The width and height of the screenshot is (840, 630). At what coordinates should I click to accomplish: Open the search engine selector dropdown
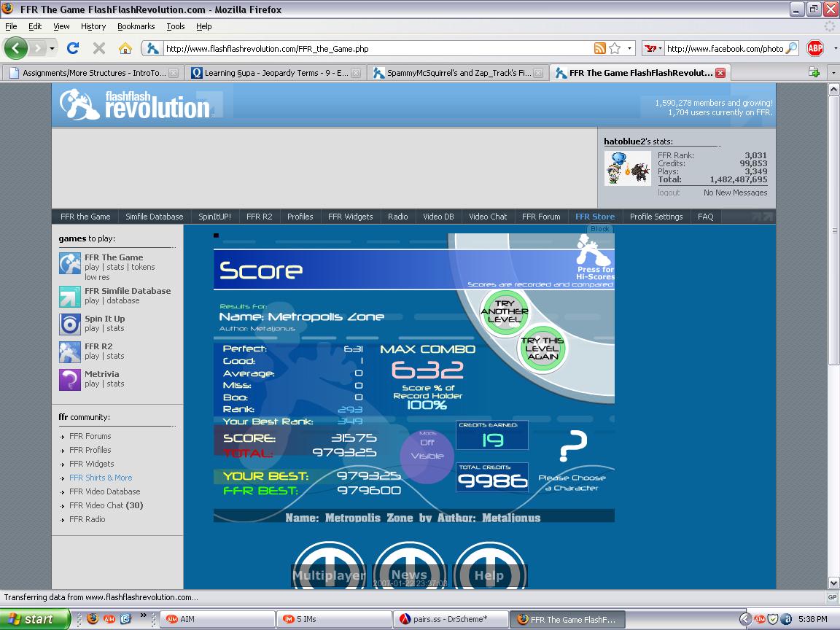tap(653, 49)
